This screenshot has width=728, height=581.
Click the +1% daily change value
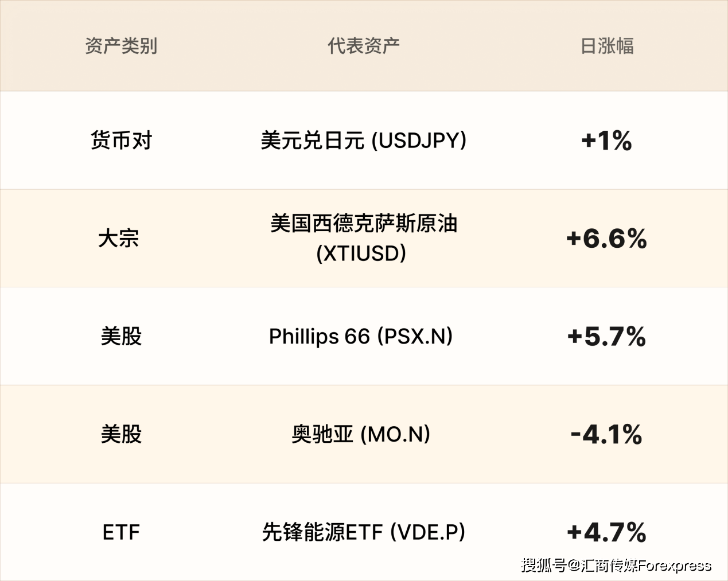pyautogui.click(x=606, y=141)
